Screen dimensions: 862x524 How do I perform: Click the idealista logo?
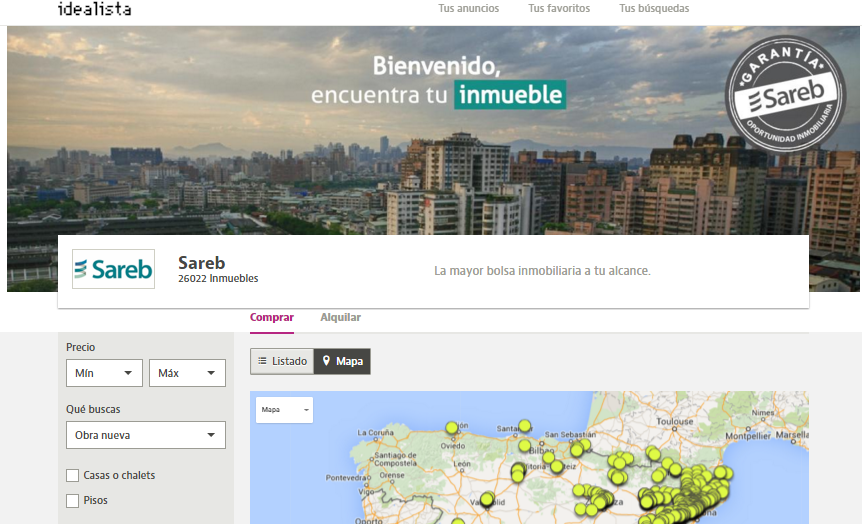coord(95,9)
